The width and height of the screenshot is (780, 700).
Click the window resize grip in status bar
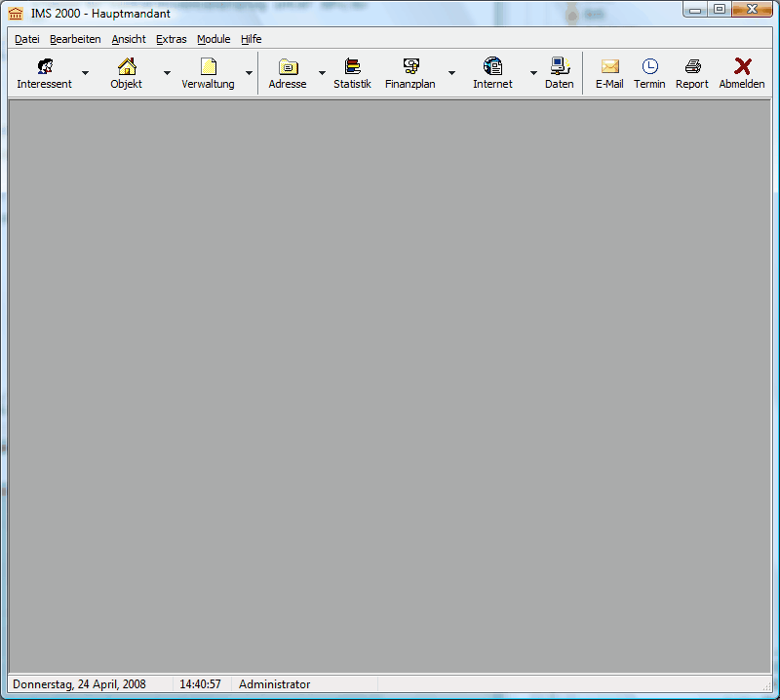pos(766,686)
